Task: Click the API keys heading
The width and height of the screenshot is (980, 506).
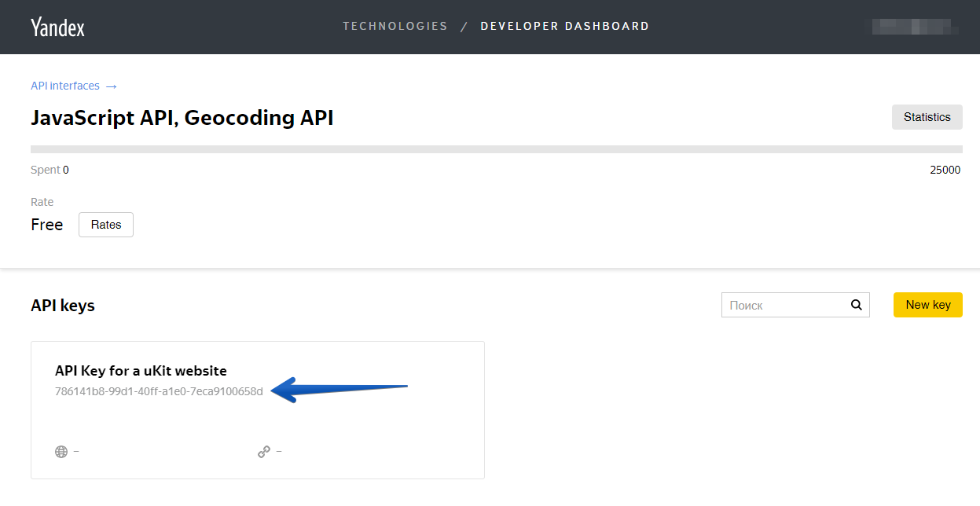Action: pyautogui.click(x=63, y=306)
